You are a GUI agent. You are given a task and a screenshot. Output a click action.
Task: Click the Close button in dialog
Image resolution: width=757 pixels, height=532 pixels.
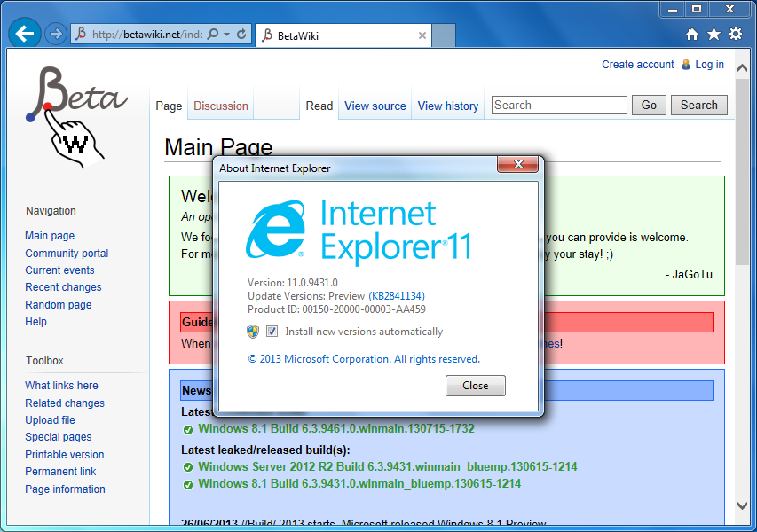pos(475,386)
